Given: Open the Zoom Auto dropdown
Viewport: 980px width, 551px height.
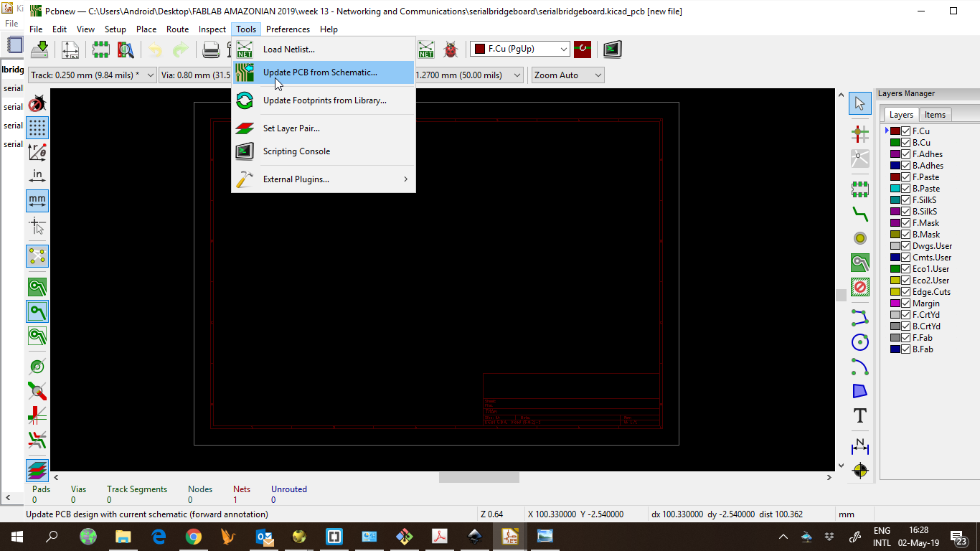Looking at the screenshot, I should click(567, 75).
